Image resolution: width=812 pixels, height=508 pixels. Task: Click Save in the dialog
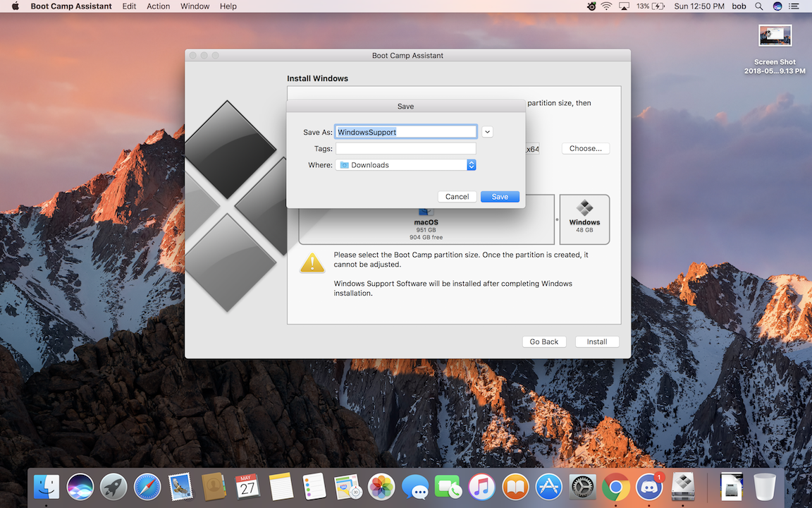pos(500,196)
